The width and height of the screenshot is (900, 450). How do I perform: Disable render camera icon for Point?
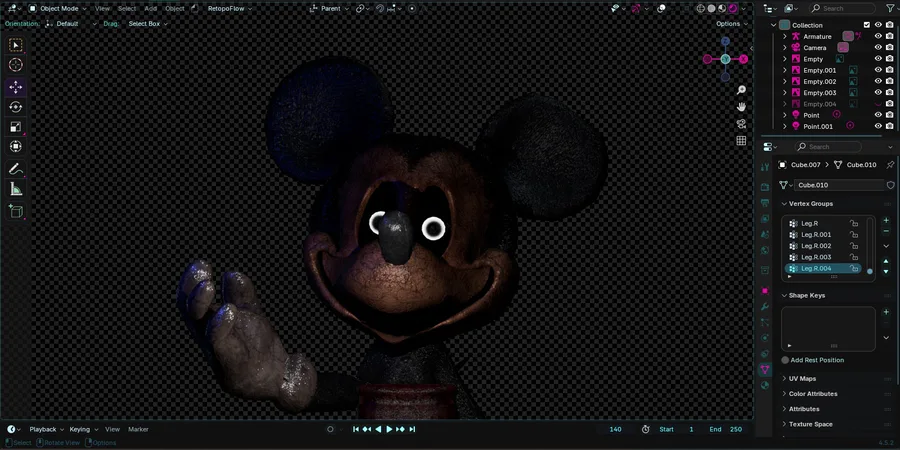coord(889,115)
